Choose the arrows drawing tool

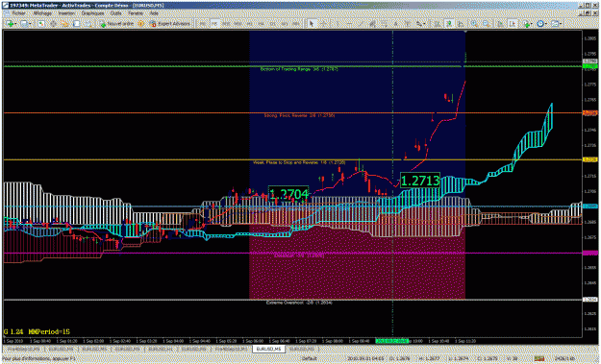click(x=419, y=24)
